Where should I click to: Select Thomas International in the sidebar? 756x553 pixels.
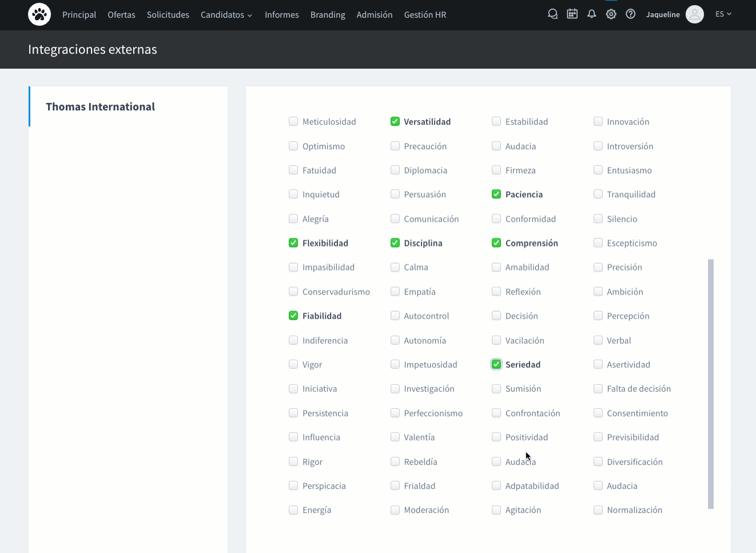100,107
